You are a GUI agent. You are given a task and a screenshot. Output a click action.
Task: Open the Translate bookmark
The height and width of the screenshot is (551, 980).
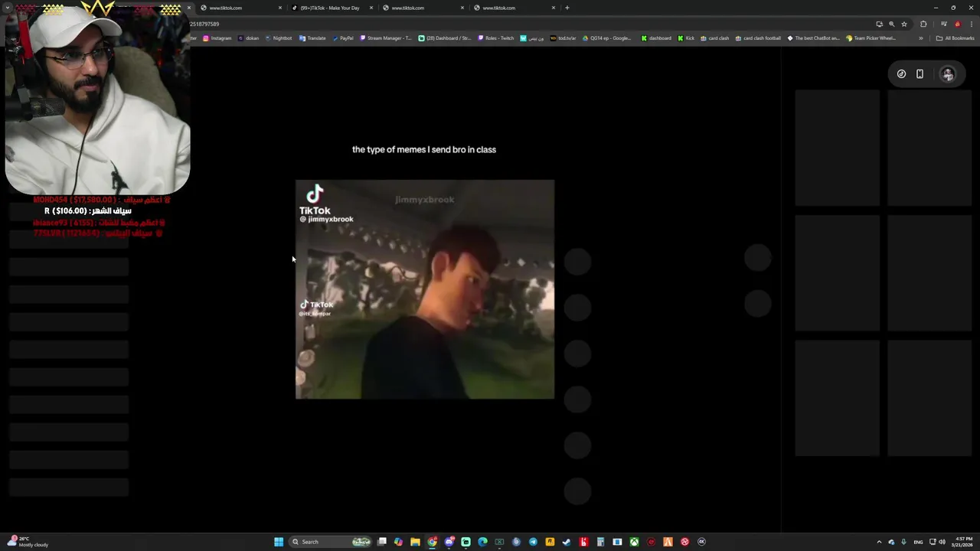click(x=312, y=38)
